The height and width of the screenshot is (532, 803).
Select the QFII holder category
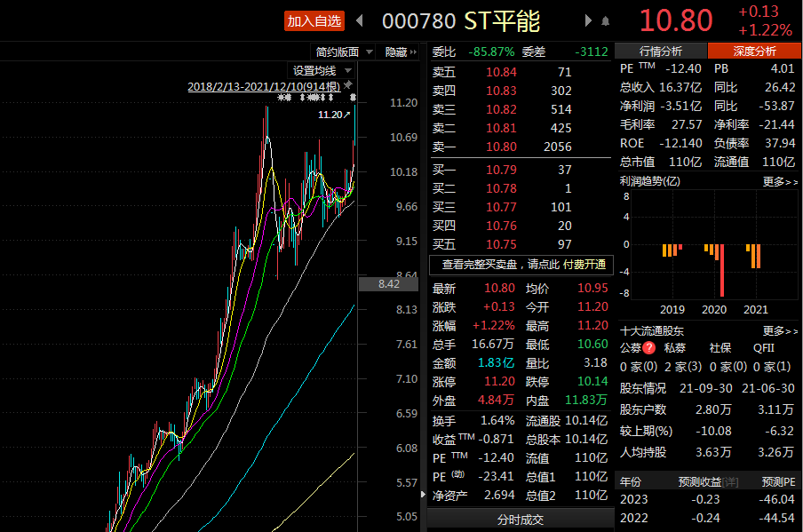pyautogui.click(x=764, y=347)
